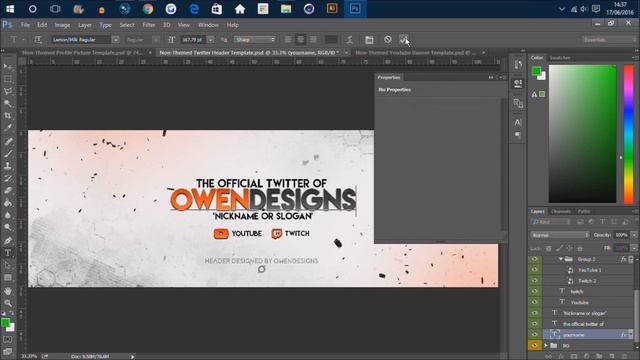Select the Brush tool
Screen dimensions: 640x360
8,153
